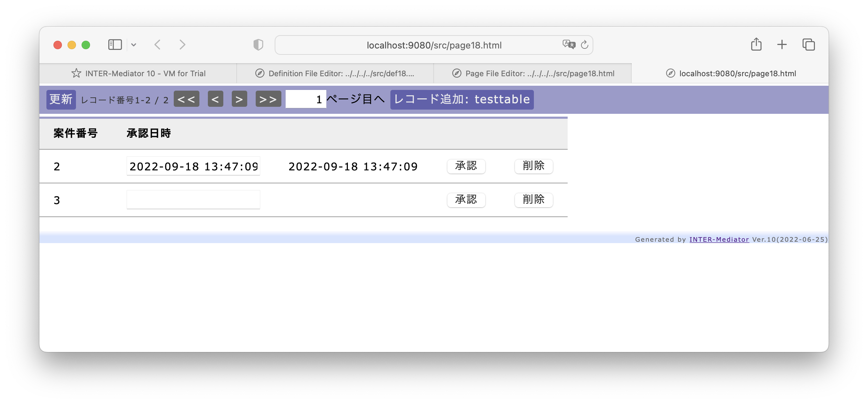
Task: Click the 更新 refresh button
Action: (61, 99)
